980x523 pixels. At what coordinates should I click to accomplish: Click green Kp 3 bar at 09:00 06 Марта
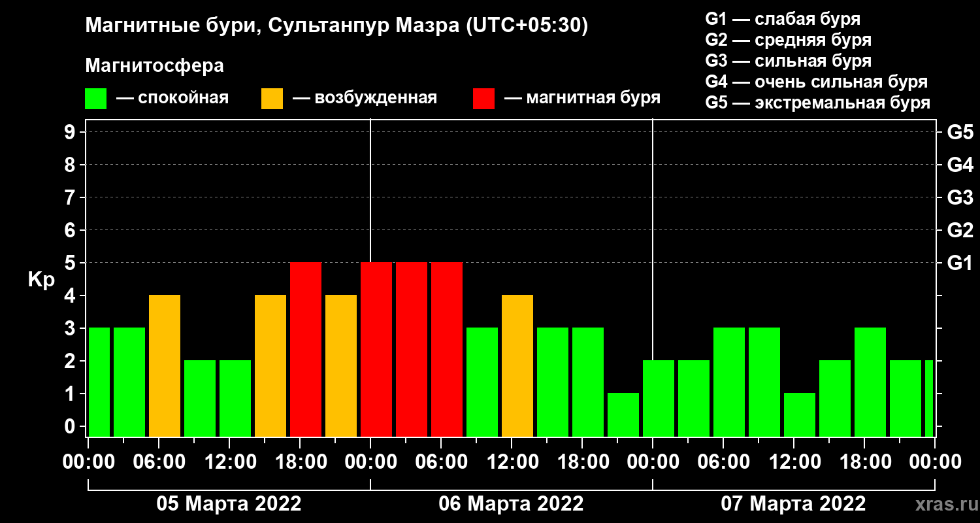(482, 382)
